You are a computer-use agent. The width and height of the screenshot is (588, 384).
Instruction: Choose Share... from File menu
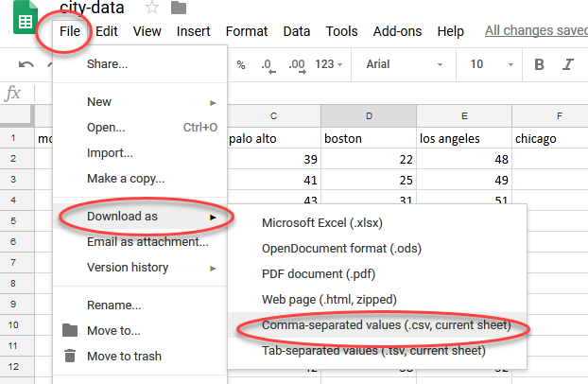click(x=140, y=63)
